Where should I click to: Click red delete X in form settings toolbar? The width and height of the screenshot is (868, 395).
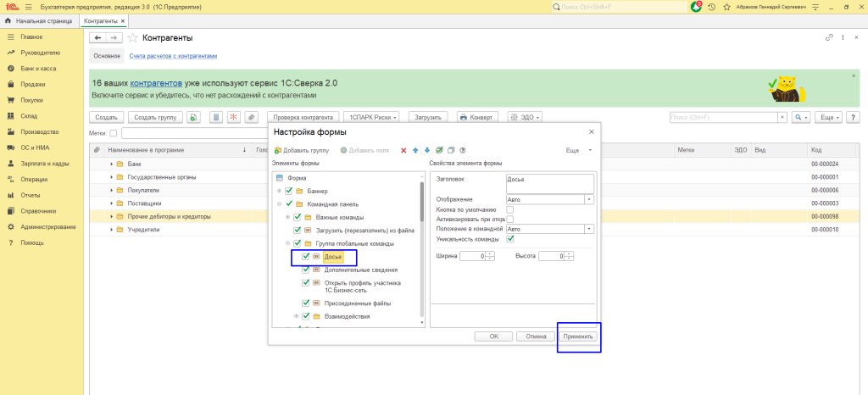pos(403,150)
